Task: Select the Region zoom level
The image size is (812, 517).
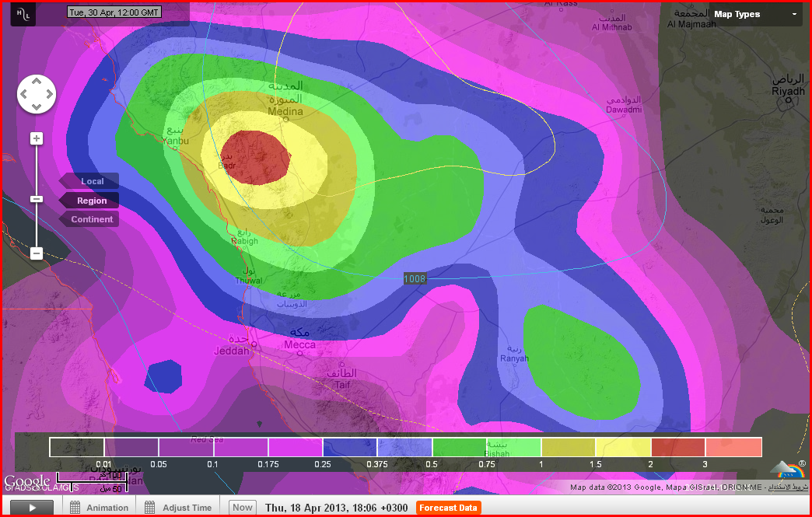Action: pos(89,201)
